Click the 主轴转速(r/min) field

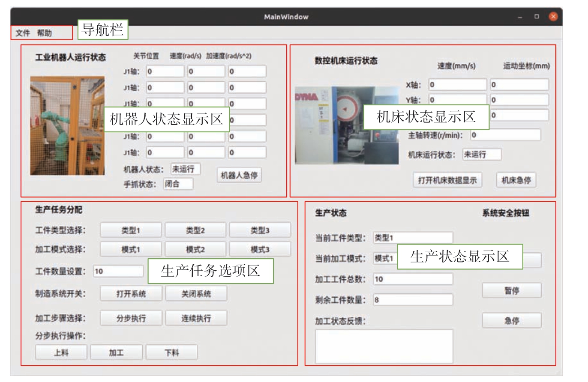506,135
